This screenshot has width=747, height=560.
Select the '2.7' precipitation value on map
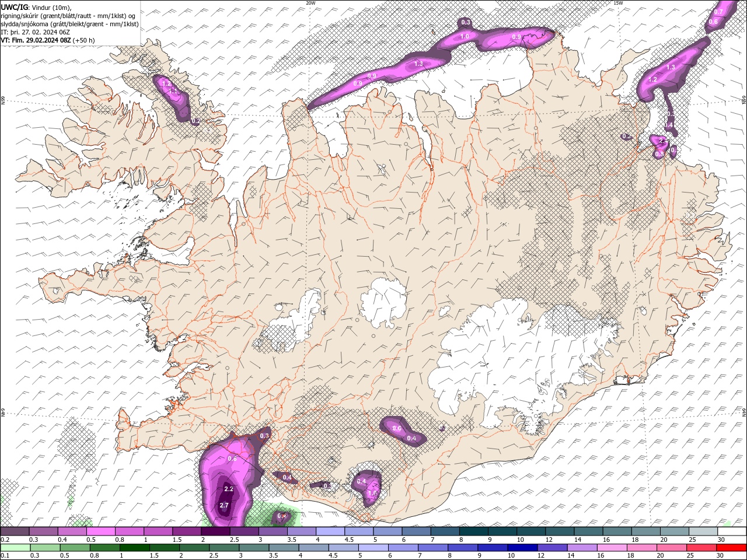tap(224, 505)
